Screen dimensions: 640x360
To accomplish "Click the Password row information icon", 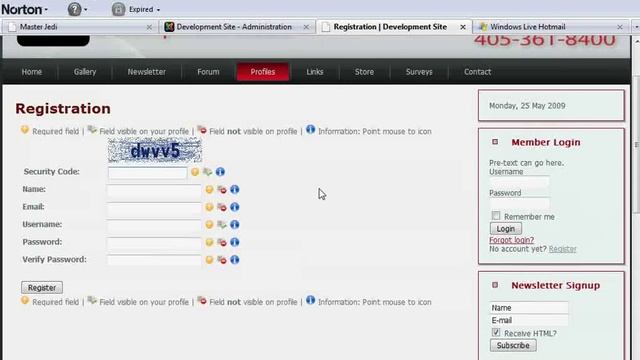I will tap(235, 242).
